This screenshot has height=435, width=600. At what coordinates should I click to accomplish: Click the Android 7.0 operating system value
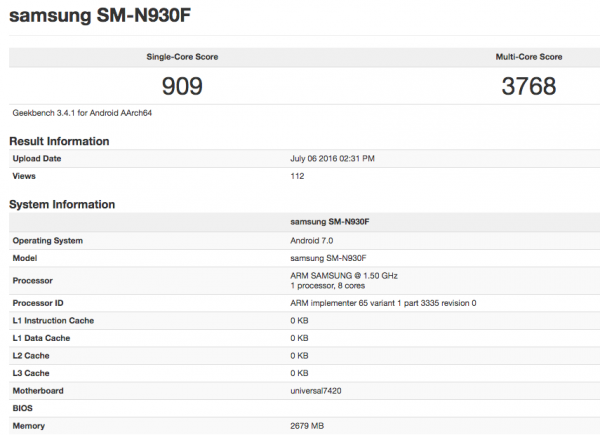(x=314, y=240)
